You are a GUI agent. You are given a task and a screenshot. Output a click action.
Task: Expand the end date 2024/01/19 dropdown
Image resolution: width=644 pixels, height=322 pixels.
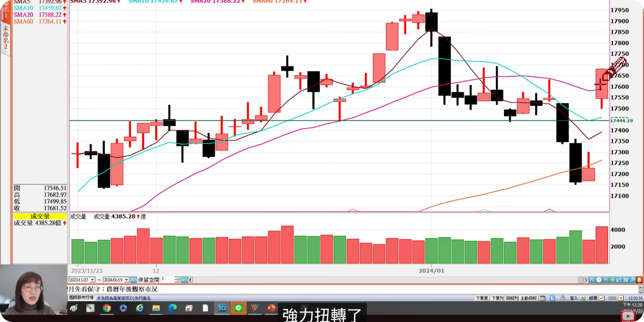pos(127,280)
